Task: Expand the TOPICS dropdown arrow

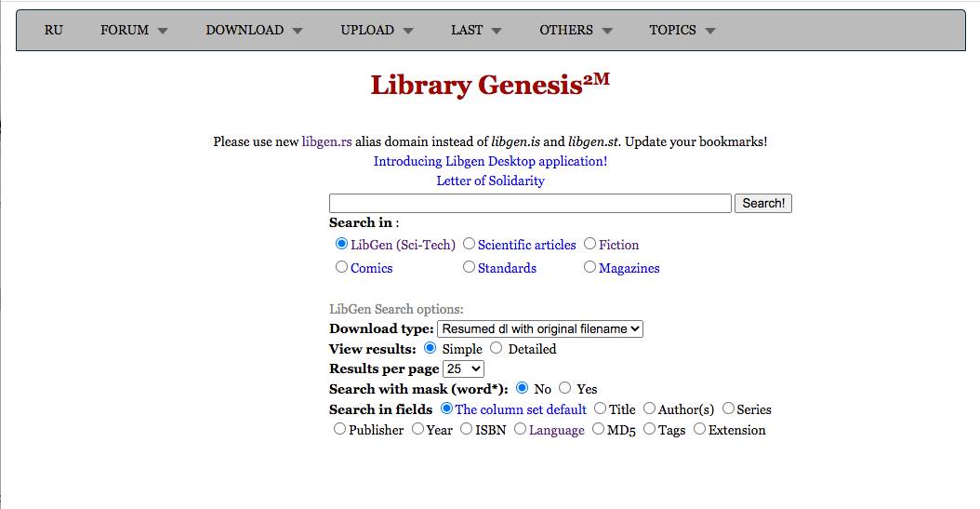Action: tap(710, 31)
